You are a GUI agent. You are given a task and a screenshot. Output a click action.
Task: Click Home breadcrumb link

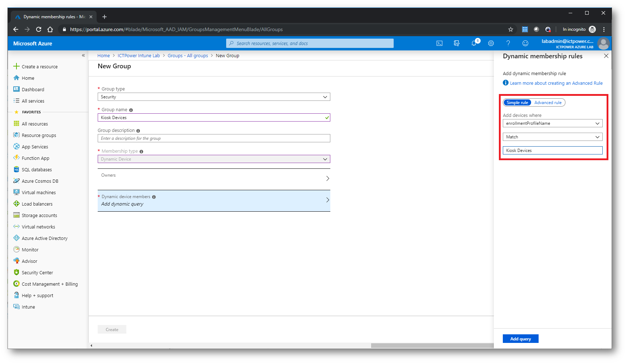[x=103, y=55]
